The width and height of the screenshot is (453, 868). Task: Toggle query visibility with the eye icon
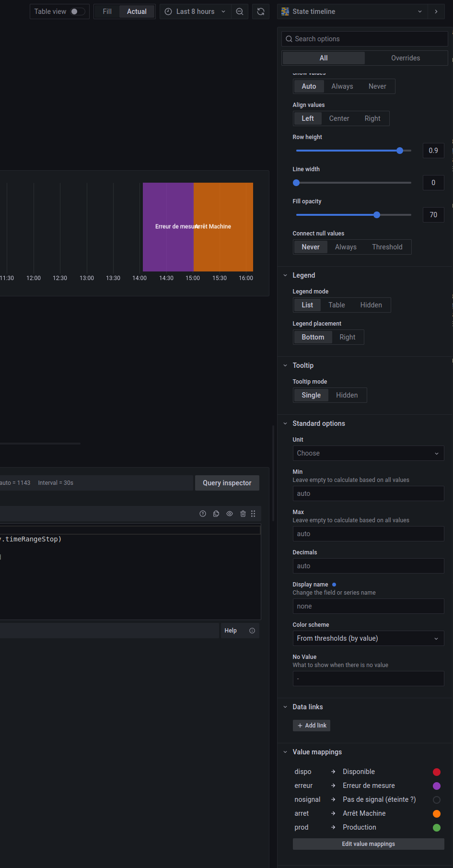[230, 514]
